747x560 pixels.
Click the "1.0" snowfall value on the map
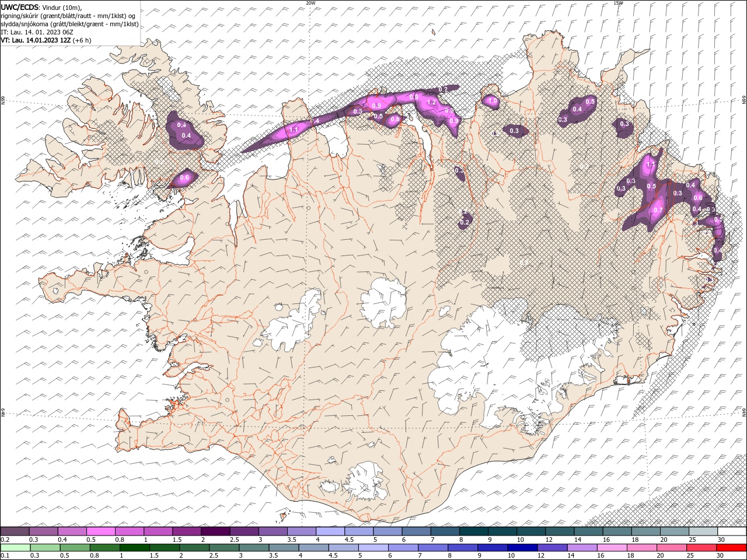point(493,101)
